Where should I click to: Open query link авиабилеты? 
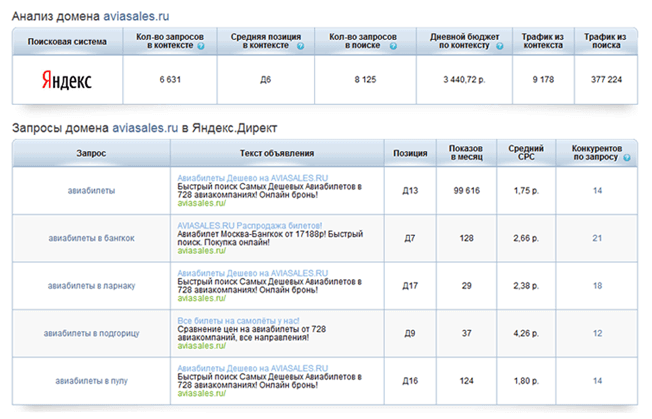(91, 191)
